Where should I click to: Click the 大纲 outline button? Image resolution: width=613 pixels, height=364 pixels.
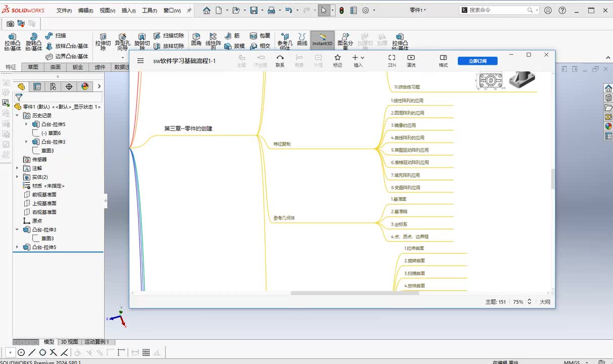point(545,302)
